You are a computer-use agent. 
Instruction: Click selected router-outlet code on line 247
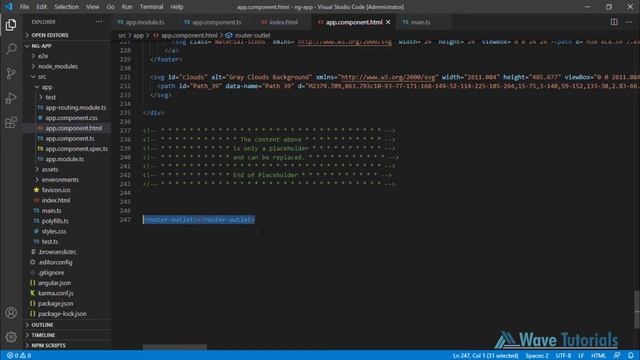pos(199,220)
